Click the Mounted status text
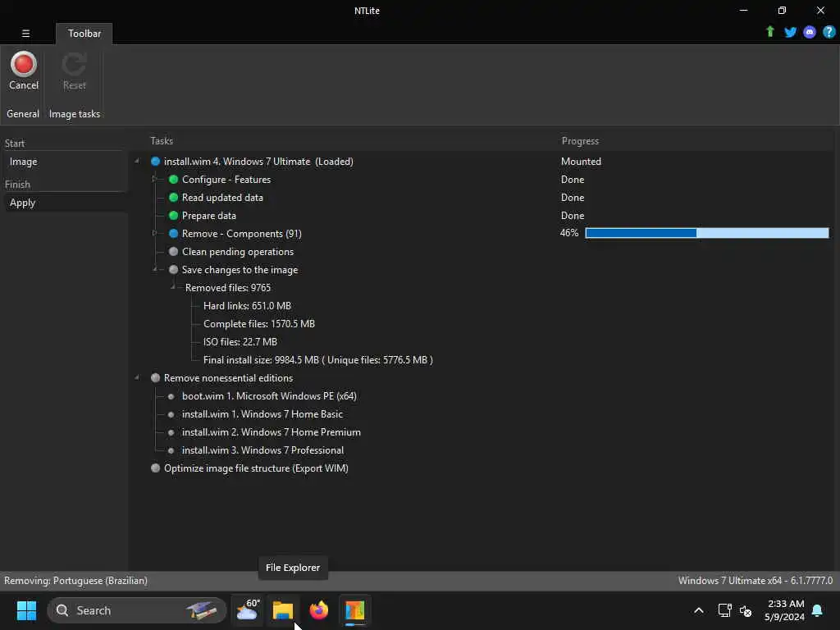This screenshot has width=840, height=630. [581, 162]
